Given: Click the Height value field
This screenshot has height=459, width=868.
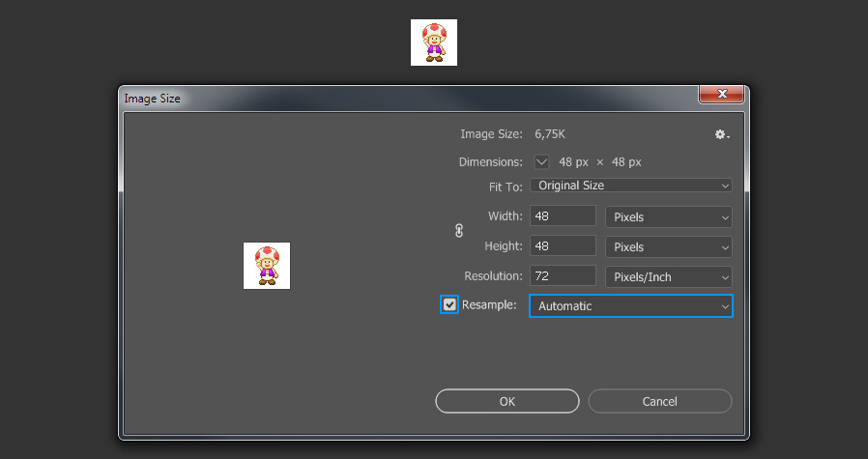Looking at the screenshot, I should coord(563,245).
